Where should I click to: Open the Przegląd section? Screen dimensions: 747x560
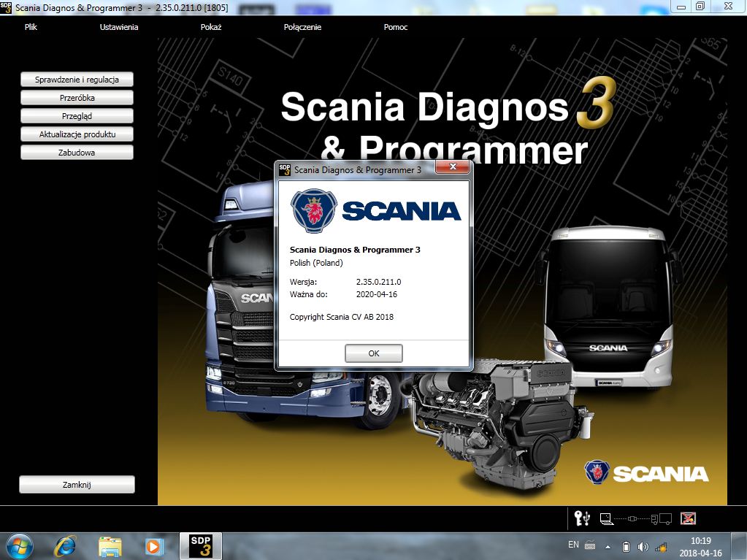coord(77,115)
